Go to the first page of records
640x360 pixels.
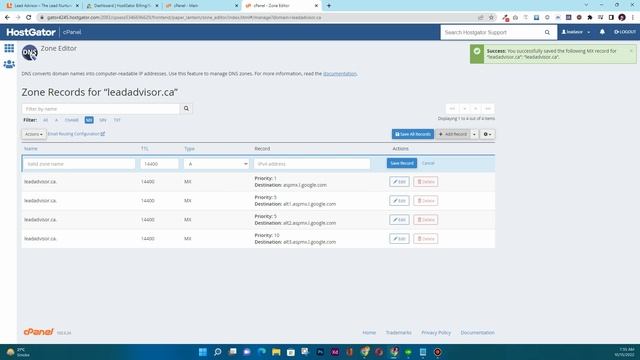[x=452, y=109]
